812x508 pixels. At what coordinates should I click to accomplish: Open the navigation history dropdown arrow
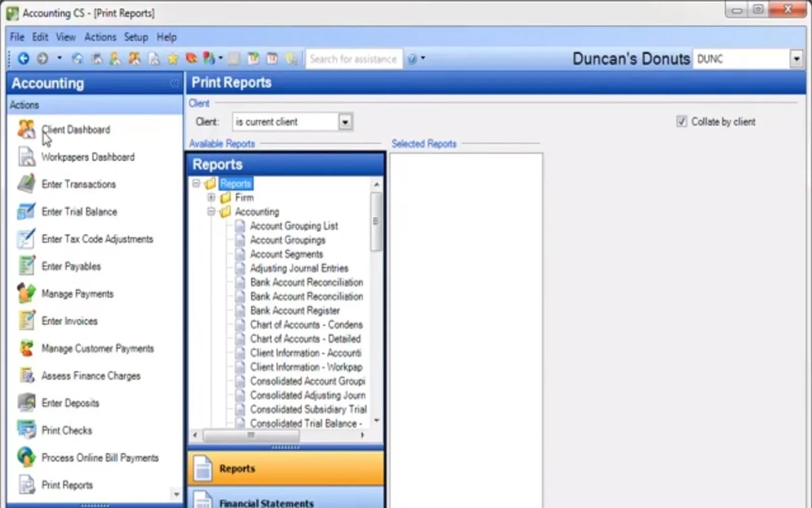(59, 58)
